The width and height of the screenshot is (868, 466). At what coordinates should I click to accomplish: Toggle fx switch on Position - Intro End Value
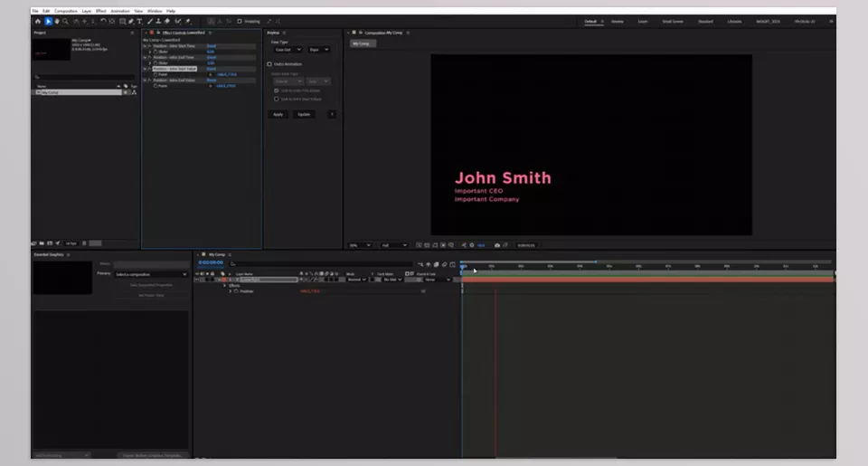[149, 81]
